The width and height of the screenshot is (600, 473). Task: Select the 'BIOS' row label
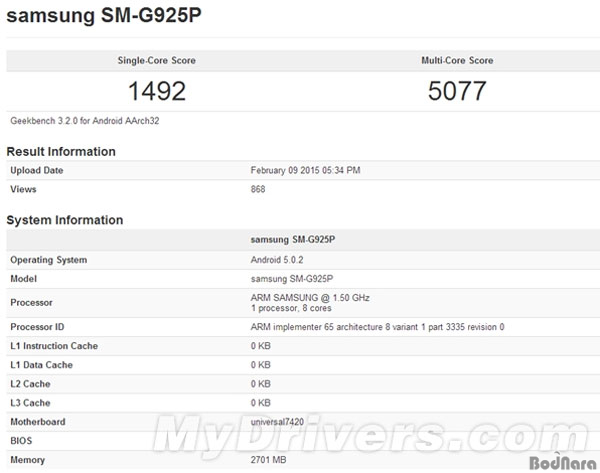pos(21,441)
